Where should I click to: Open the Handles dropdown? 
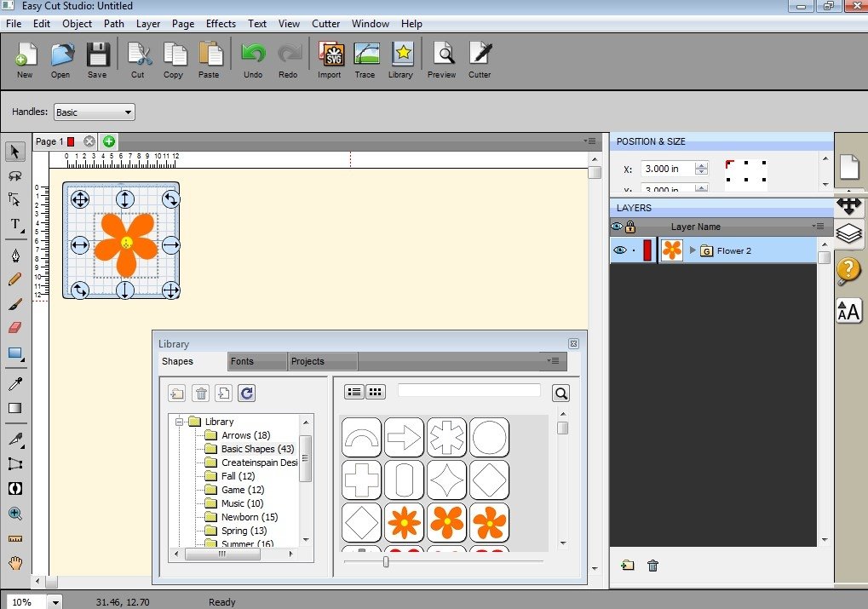pyautogui.click(x=94, y=112)
